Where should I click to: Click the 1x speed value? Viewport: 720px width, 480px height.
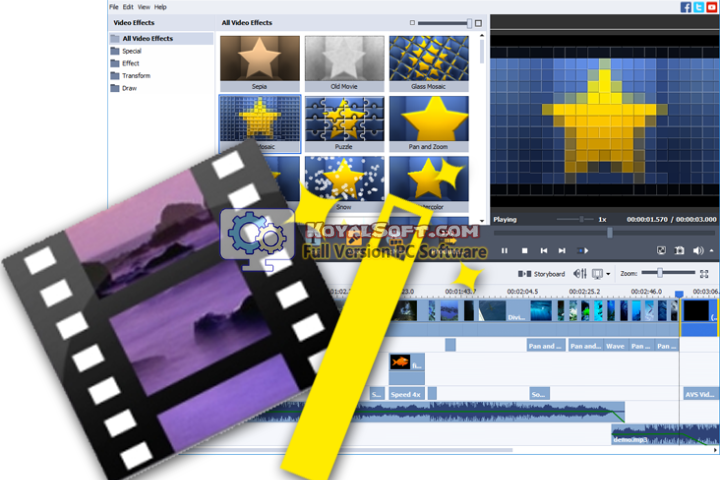(x=602, y=220)
